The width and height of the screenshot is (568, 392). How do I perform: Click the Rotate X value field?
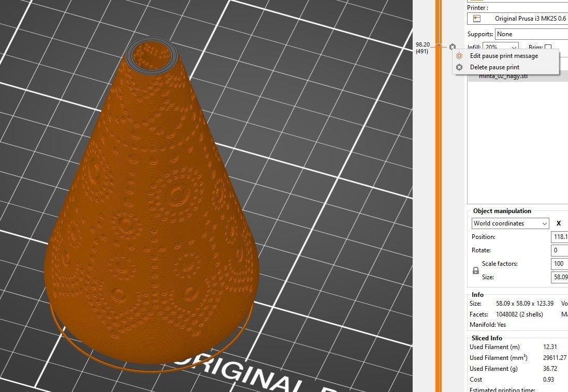pos(559,250)
